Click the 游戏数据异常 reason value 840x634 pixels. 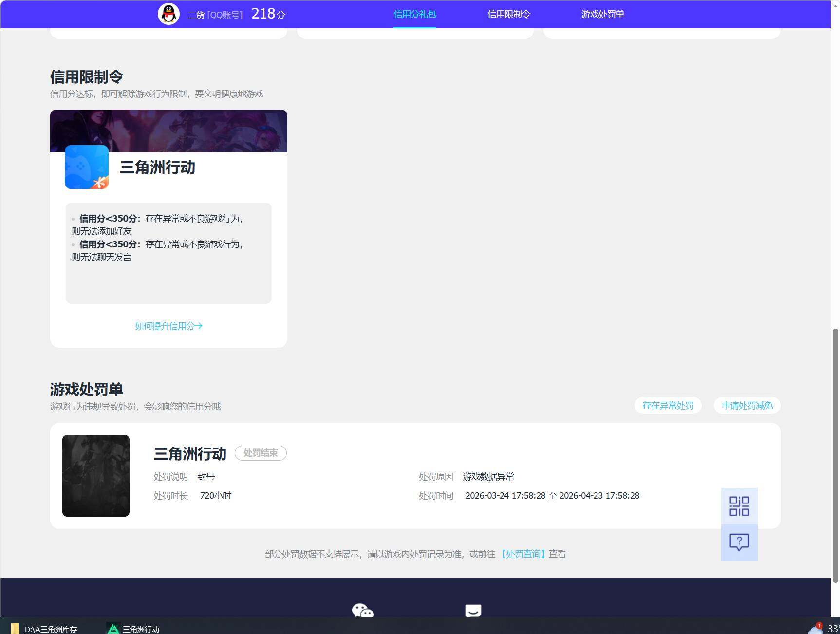pyautogui.click(x=488, y=476)
